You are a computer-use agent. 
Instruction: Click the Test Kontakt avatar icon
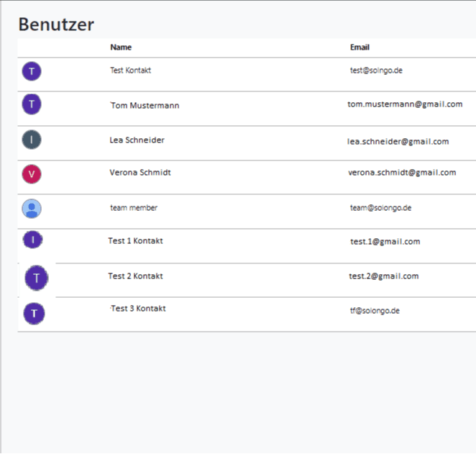pyautogui.click(x=32, y=71)
